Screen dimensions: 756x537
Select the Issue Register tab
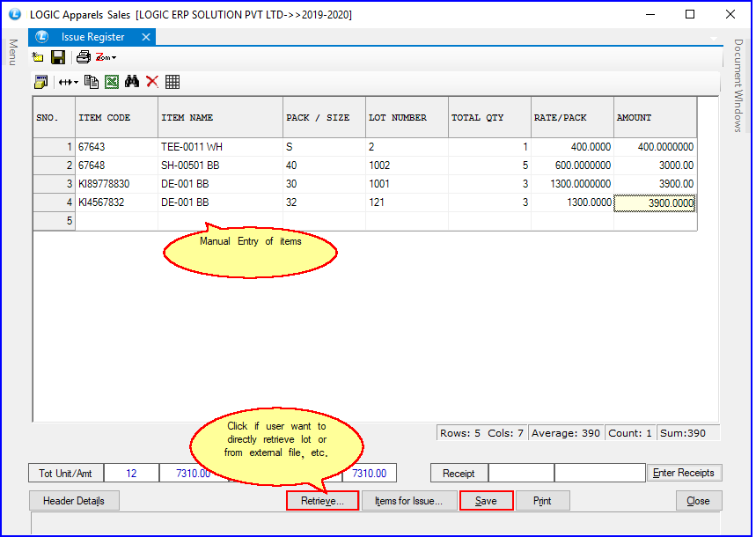click(x=92, y=37)
